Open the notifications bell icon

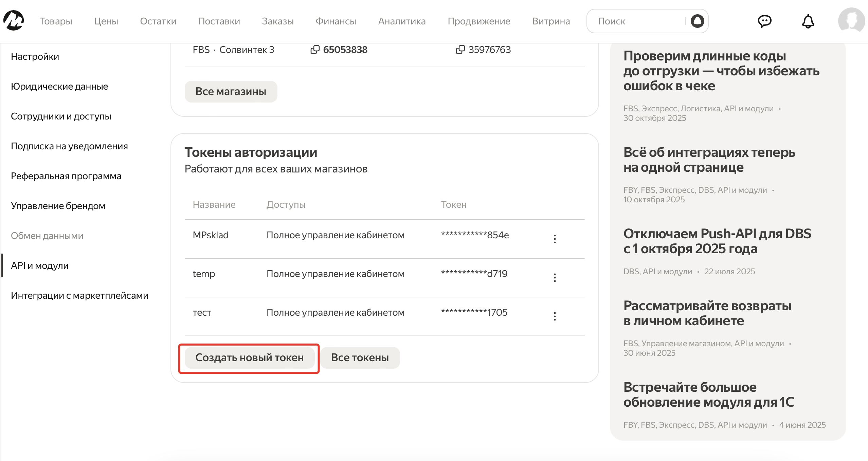pos(808,21)
